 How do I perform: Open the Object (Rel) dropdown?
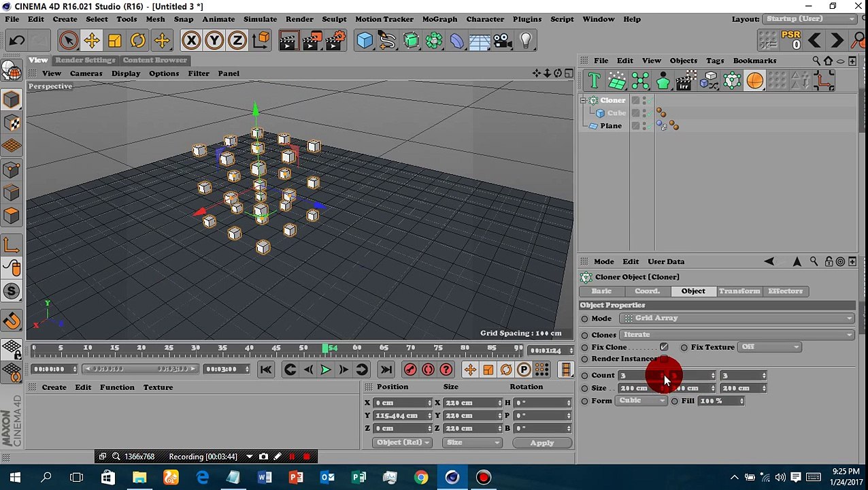tap(403, 443)
